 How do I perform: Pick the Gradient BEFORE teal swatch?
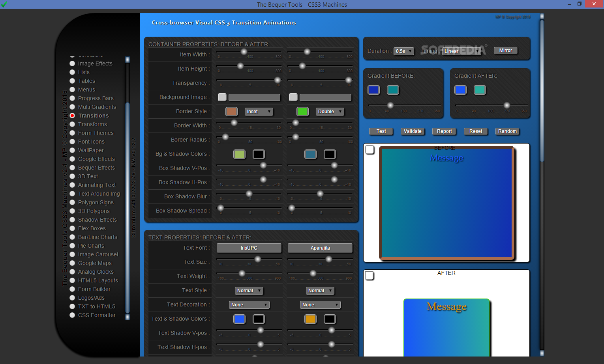[393, 90]
